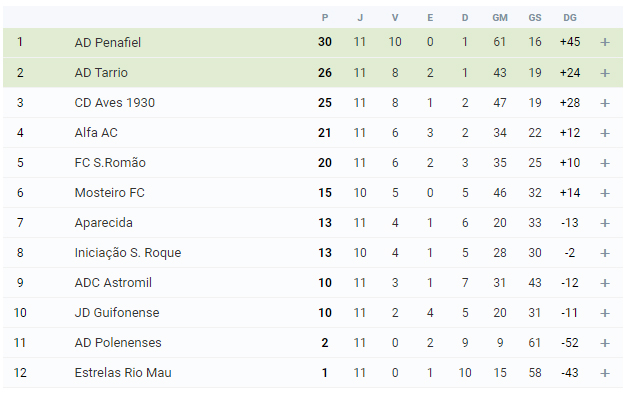Open plus icon beside Alfa AC
Image resolution: width=627 pixels, height=393 pixels.
coord(605,133)
